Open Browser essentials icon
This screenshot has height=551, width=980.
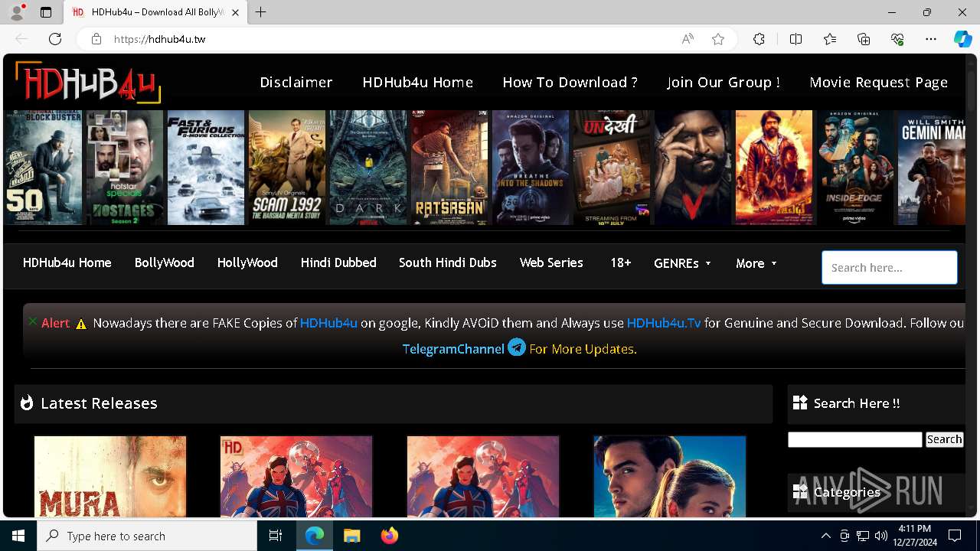point(897,39)
